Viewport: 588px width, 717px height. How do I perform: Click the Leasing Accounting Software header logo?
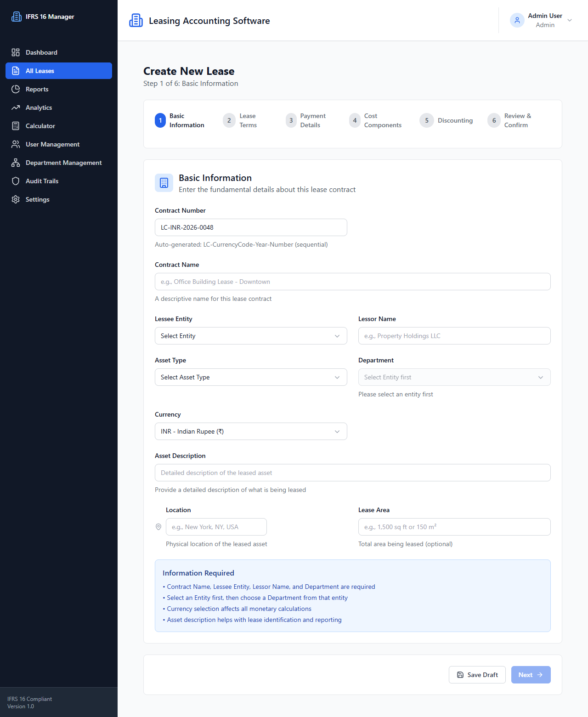[136, 20]
